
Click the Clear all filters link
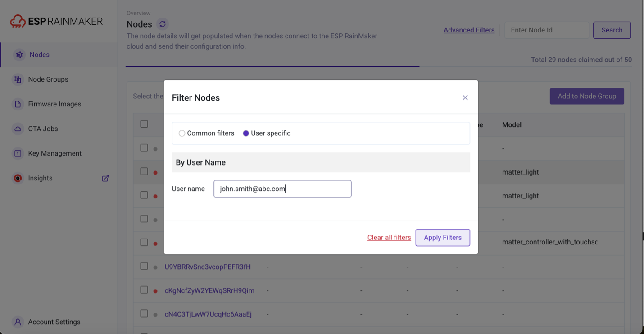[389, 238]
